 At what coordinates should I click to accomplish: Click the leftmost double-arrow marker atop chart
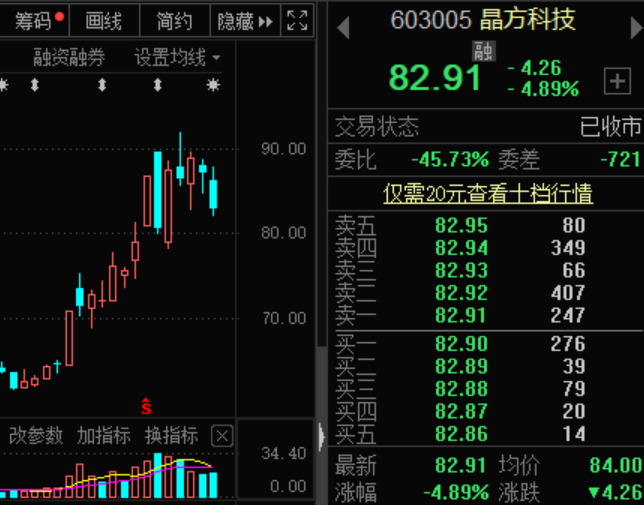click(x=35, y=85)
